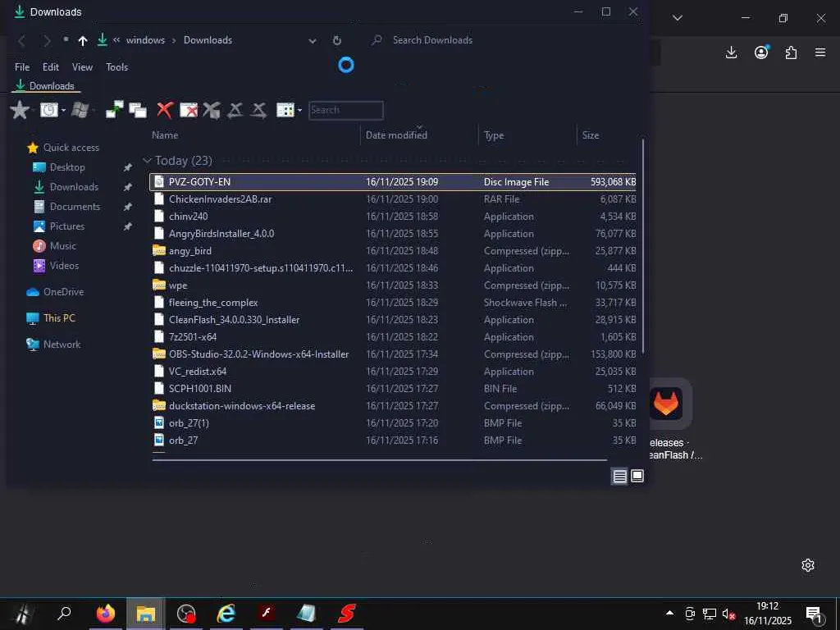Open Firefox account profile icon
840x630 pixels.
761,52
